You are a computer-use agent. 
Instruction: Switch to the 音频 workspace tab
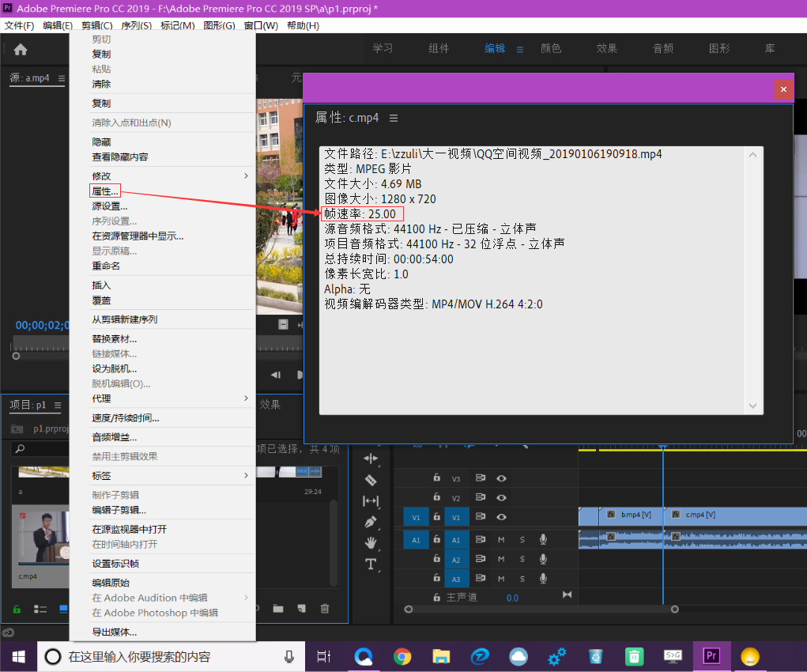pyautogui.click(x=663, y=48)
